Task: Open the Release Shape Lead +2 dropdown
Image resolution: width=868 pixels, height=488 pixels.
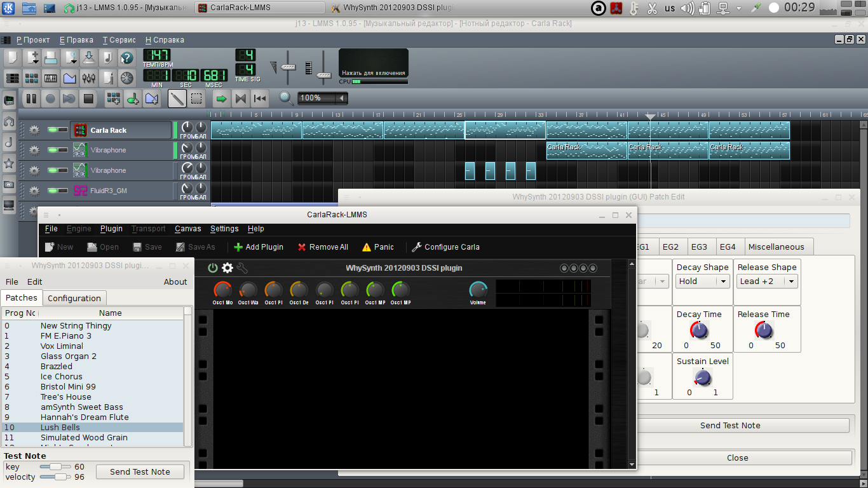Action: coord(767,281)
